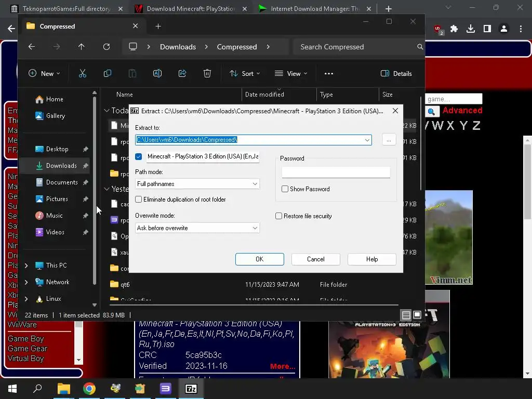532x399 pixels.
Task: Open the Sort dropdown
Action: [x=245, y=73]
